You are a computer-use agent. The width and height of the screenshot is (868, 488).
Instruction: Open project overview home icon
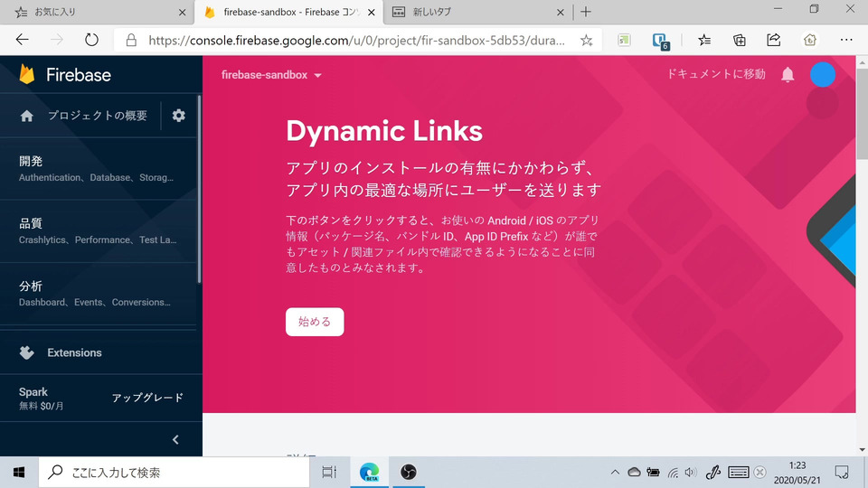(26, 116)
